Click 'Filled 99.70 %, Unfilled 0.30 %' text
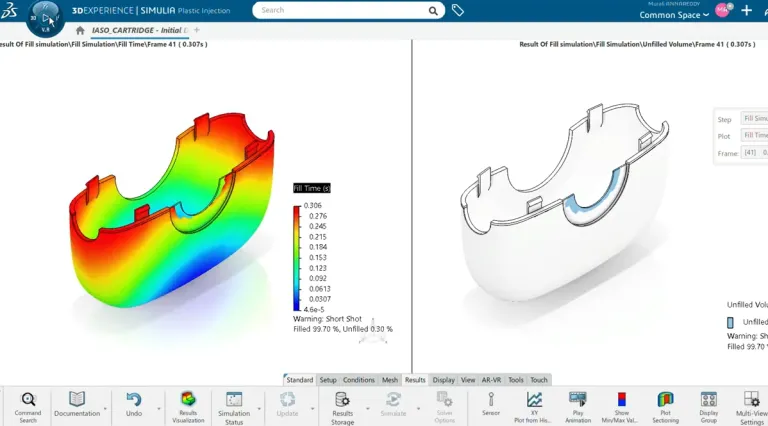 tap(343, 329)
